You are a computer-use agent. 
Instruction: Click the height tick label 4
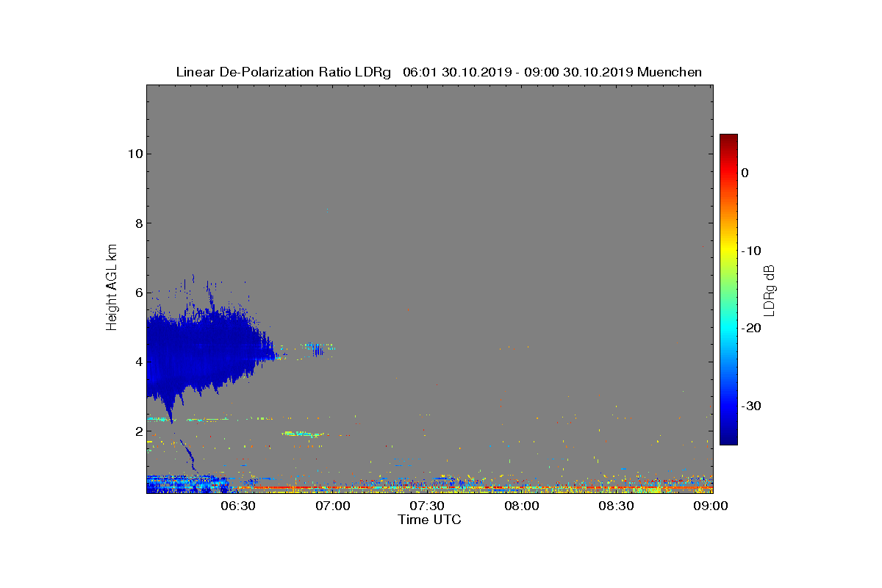coord(137,362)
